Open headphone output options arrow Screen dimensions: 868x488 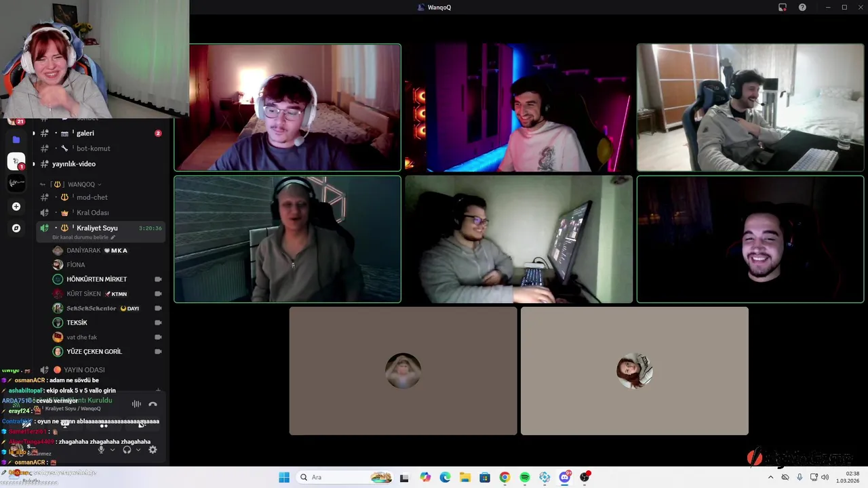(138, 449)
